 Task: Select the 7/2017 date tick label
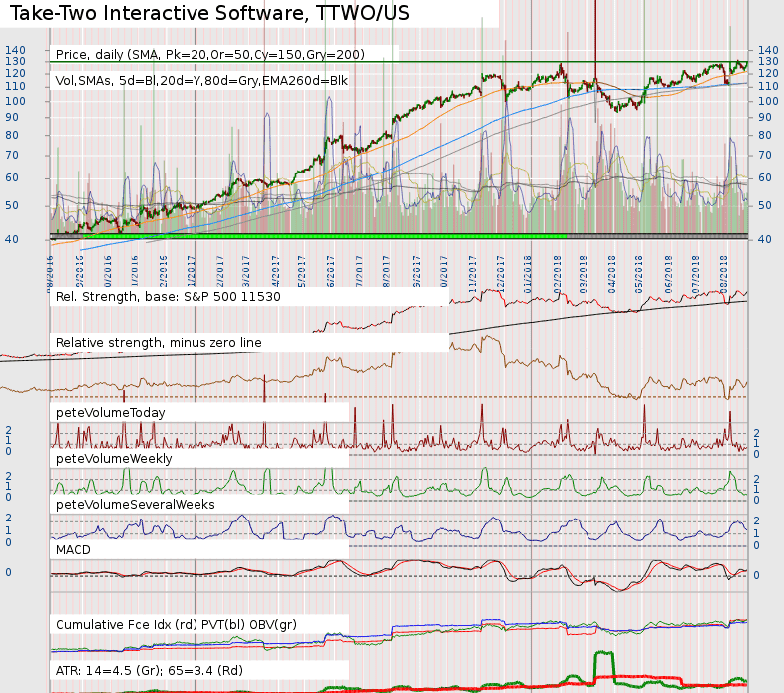[x=359, y=272]
